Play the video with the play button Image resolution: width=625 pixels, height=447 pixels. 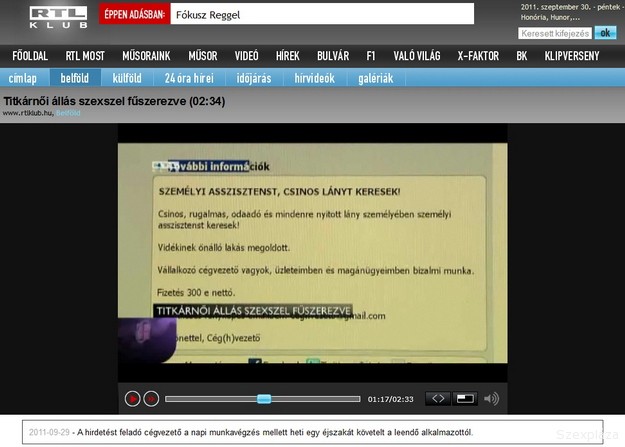(x=132, y=398)
